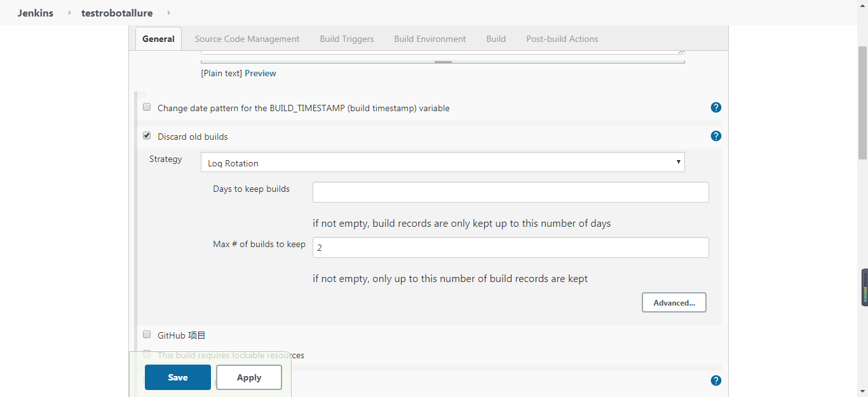Open the Log Rotation strategy dropdown
Image resolution: width=868 pixels, height=397 pixels.
442,162
